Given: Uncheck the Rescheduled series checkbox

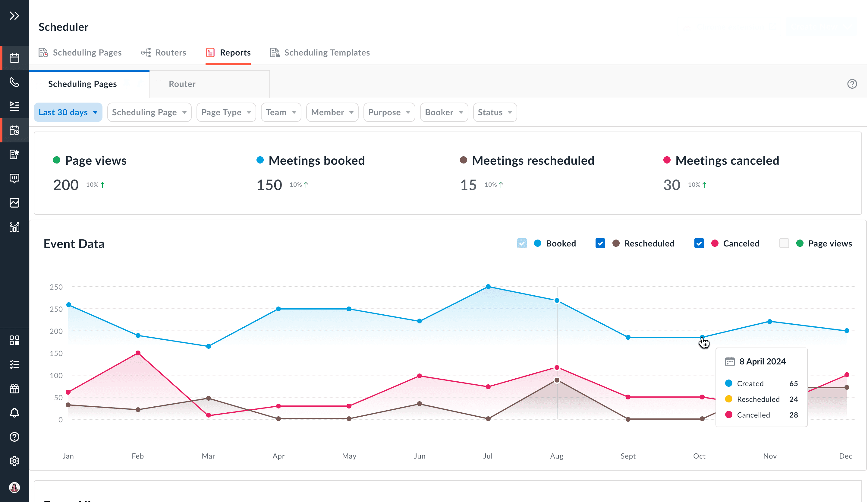Looking at the screenshot, I should 600,243.
